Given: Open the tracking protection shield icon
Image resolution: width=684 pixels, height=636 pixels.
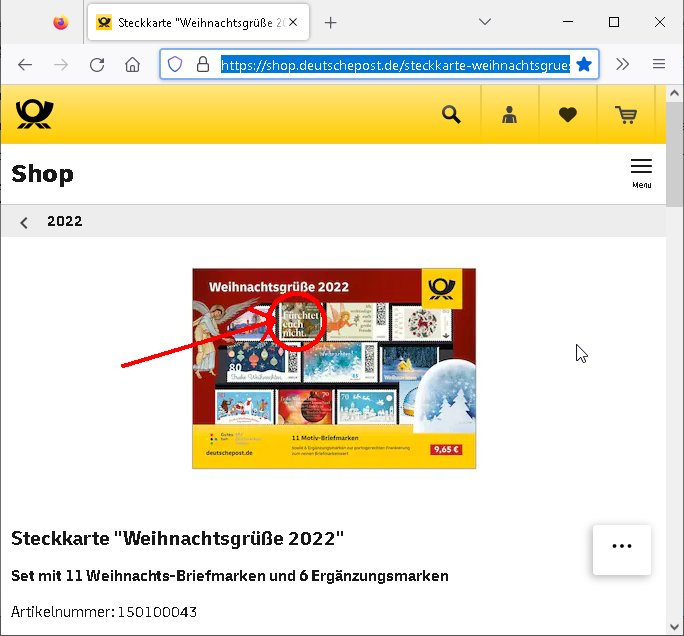Looking at the screenshot, I should click(175, 65).
